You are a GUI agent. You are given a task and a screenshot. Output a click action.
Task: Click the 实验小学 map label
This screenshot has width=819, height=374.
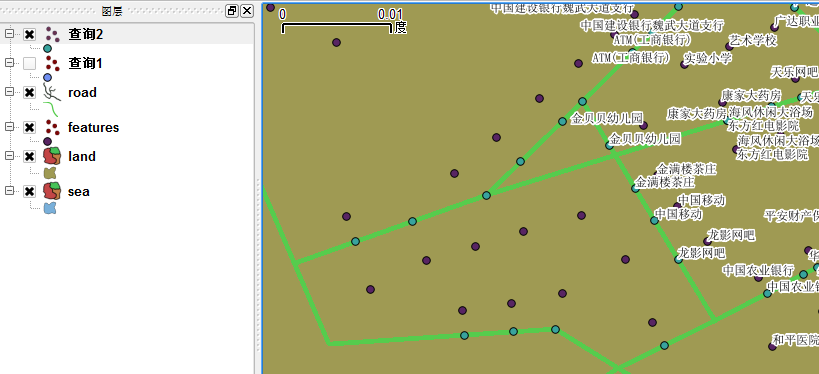click(x=708, y=58)
